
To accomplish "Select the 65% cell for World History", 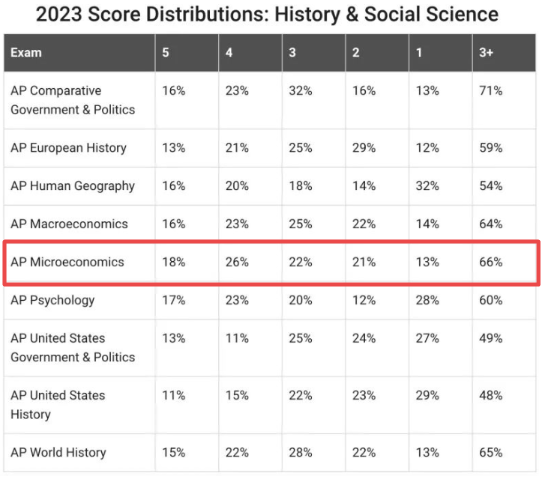I will (491, 452).
